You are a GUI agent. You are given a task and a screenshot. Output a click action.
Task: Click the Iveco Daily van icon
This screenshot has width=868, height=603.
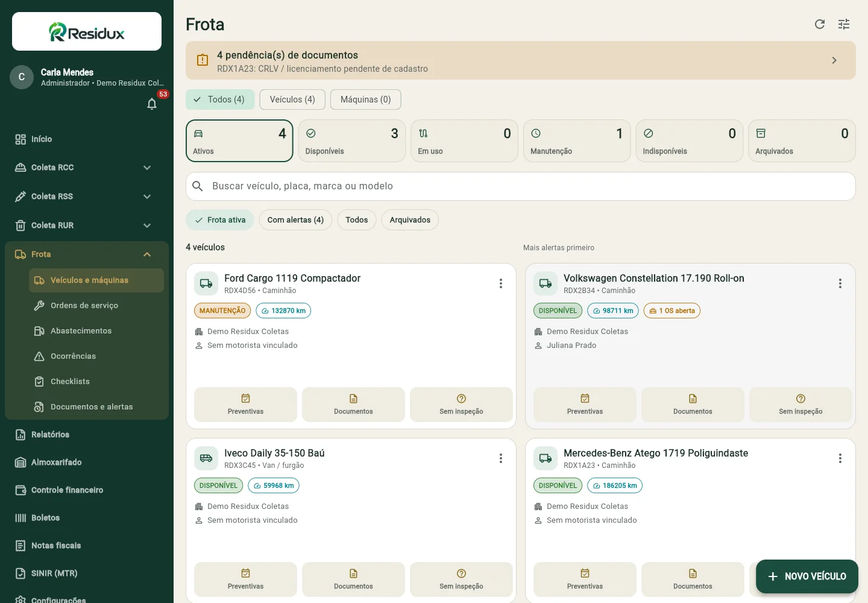pos(206,458)
